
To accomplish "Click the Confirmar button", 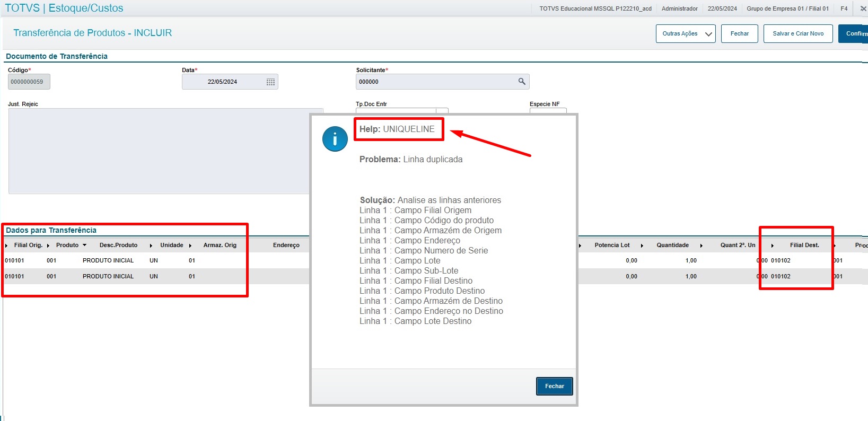I will 854,33.
